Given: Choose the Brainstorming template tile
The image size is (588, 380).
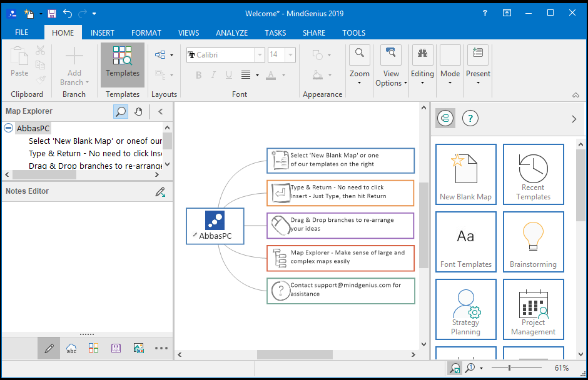Looking at the screenshot, I should click(533, 242).
